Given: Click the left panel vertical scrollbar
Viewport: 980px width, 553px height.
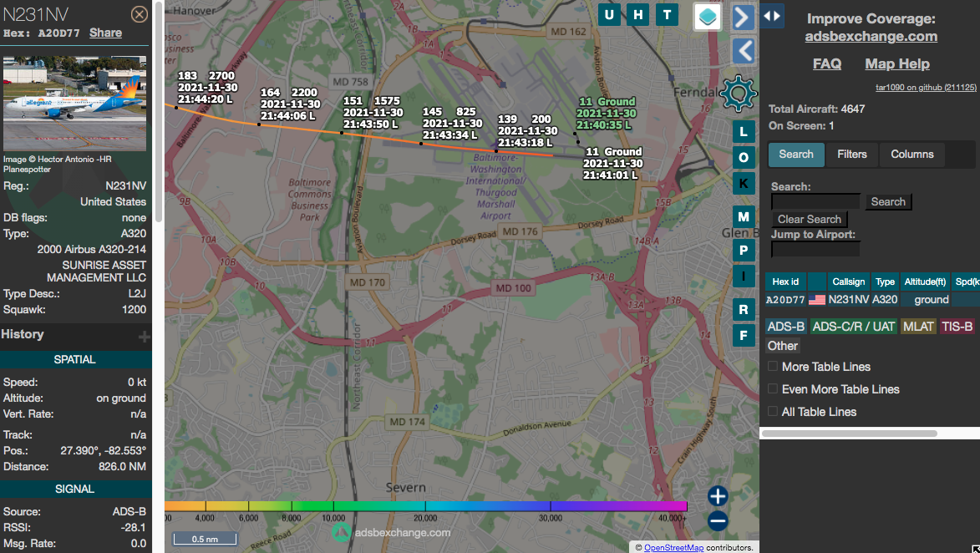Looking at the screenshot, I should pyautogui.click(x=159, y=113).
